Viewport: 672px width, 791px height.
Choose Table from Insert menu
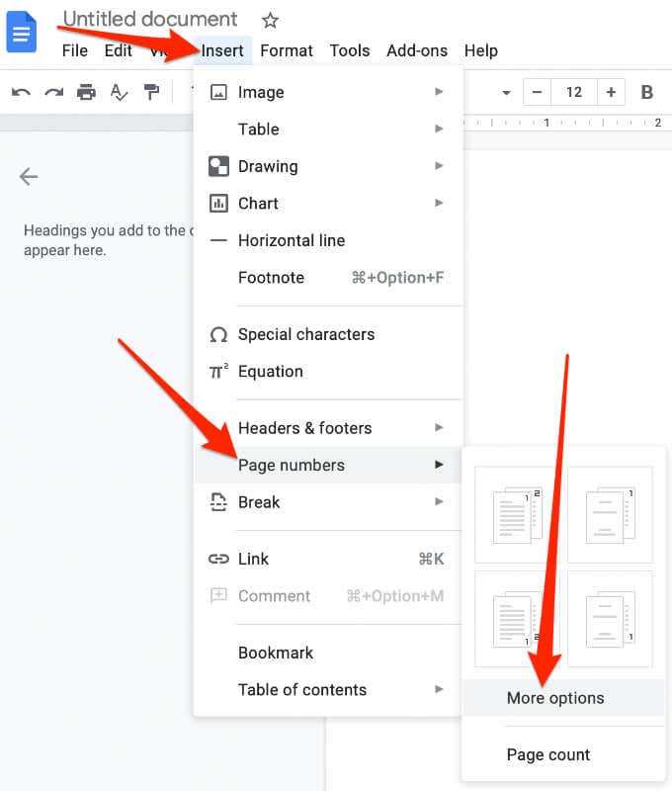click(328, 130)
